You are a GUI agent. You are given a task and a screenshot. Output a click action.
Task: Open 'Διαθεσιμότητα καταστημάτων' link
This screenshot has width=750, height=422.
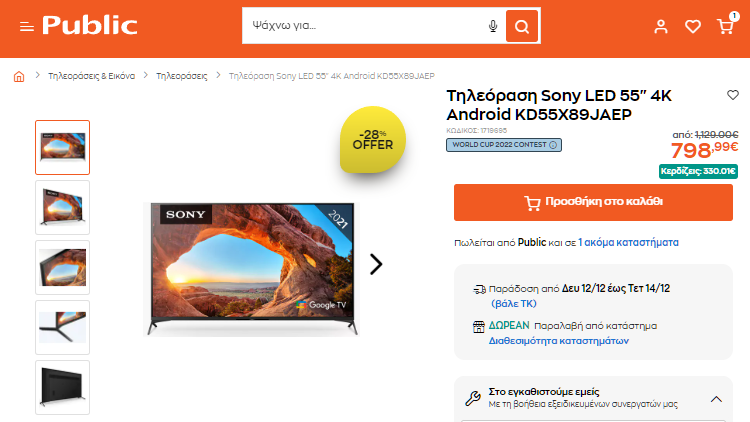click(559, 341)
